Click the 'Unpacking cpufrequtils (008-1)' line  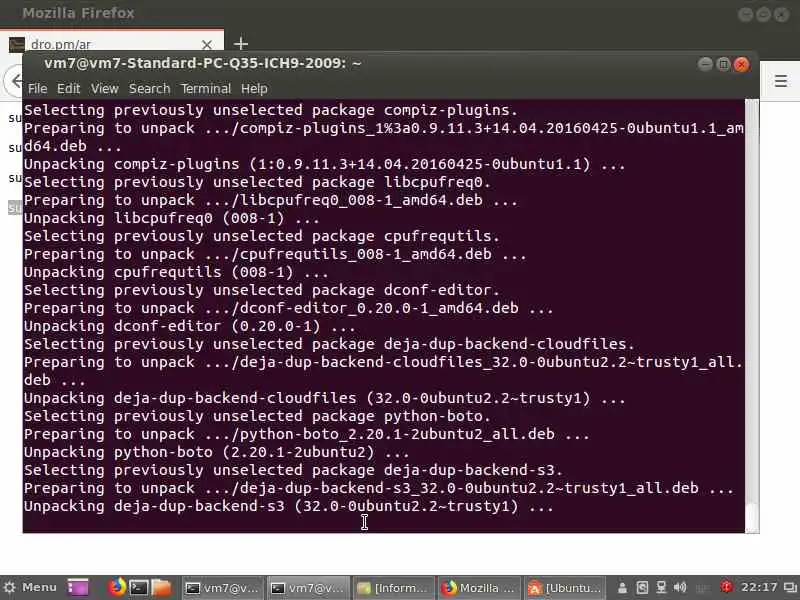[176, 272]
